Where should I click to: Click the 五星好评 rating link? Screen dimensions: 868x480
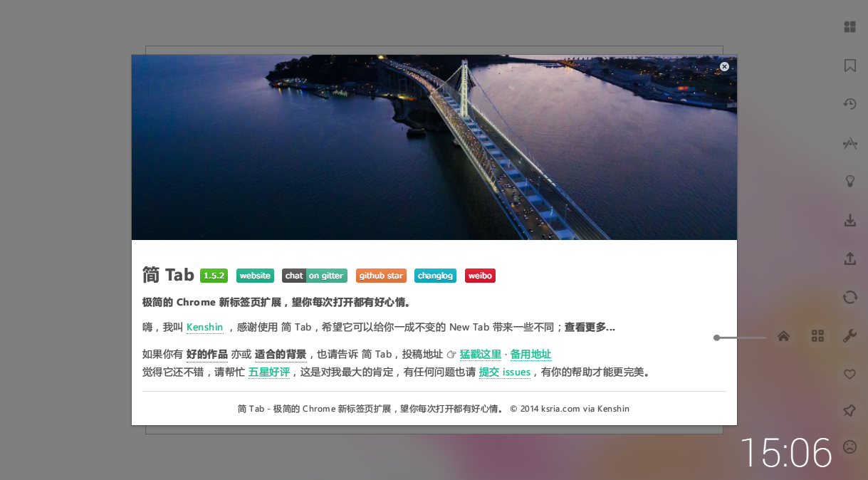269,372
